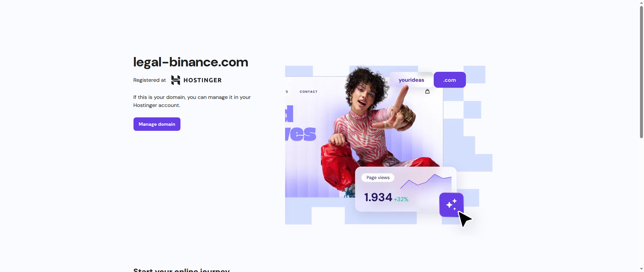
Task: Click the +32% growth indicator
Action: (x=401, y=199)
